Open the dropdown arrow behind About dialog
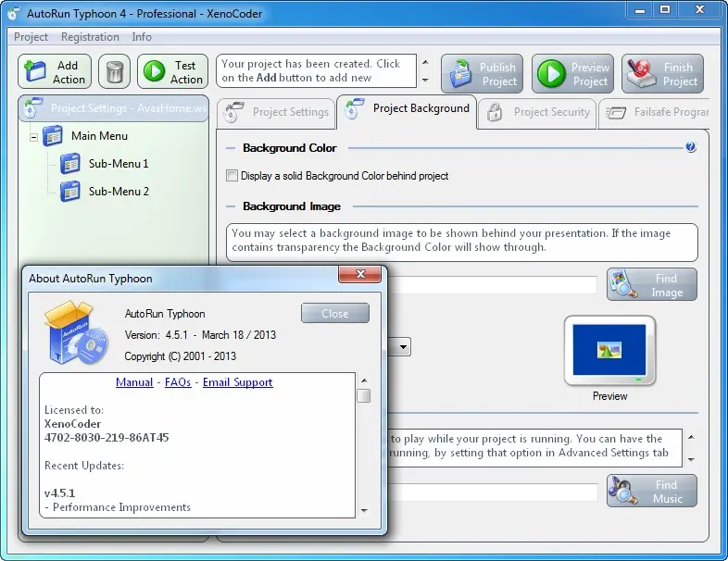This screenshot has height=561, width=728. pyautogui.click(x=403, y=346)
